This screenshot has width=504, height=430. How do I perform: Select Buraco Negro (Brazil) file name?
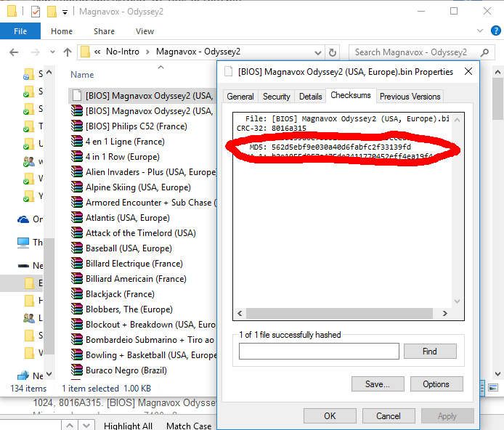[126, 370]
